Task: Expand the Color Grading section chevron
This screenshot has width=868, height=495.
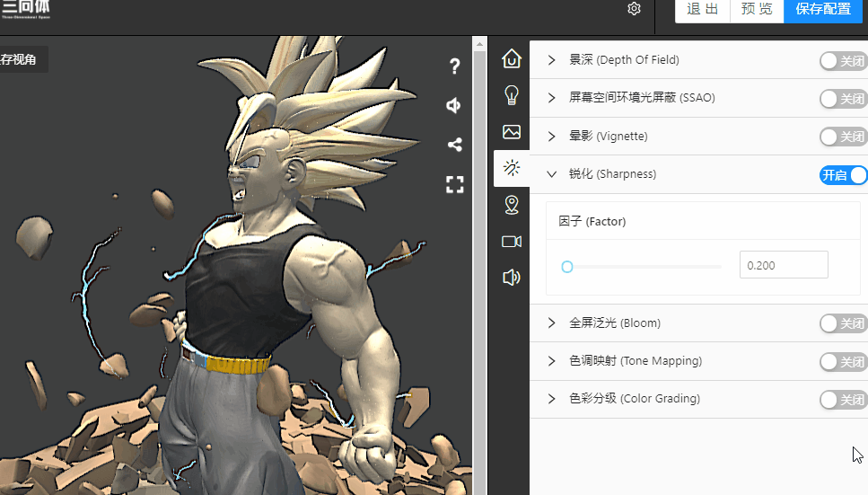Action: [x=551, y=399]
